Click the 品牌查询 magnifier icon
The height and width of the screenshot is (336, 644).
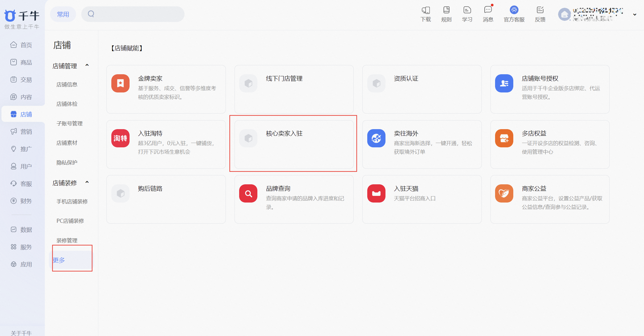(248, 193)
